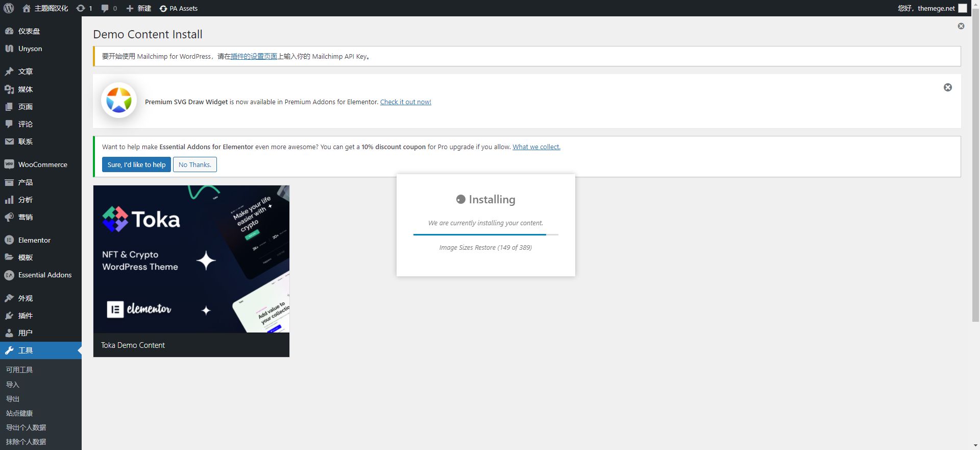The height and width of the screenshot is (450, 980).
Task: Open 导入 submenu item
Action: click(13, 385)
